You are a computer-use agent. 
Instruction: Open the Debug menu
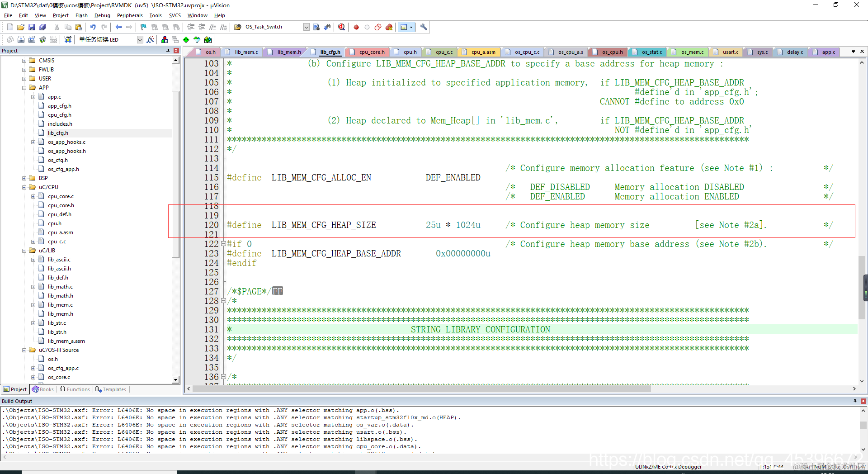point(102,15)
